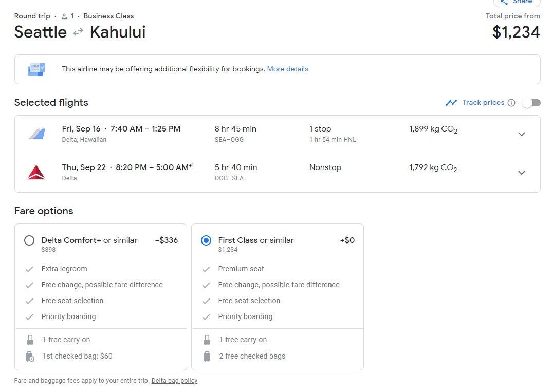Enable the Track prices toggle
Screen dimensions: 552x392
tap(531, 103)
